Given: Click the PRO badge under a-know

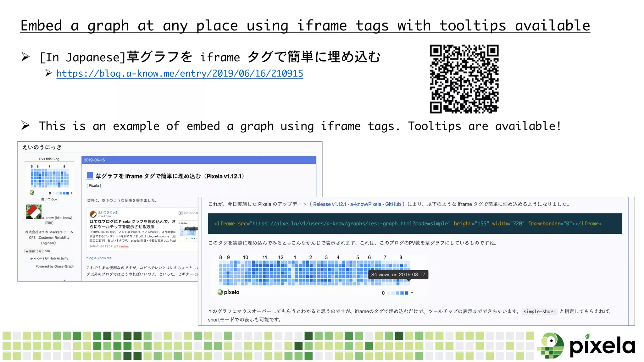Looking at the screenshot, I should (49, 223).
